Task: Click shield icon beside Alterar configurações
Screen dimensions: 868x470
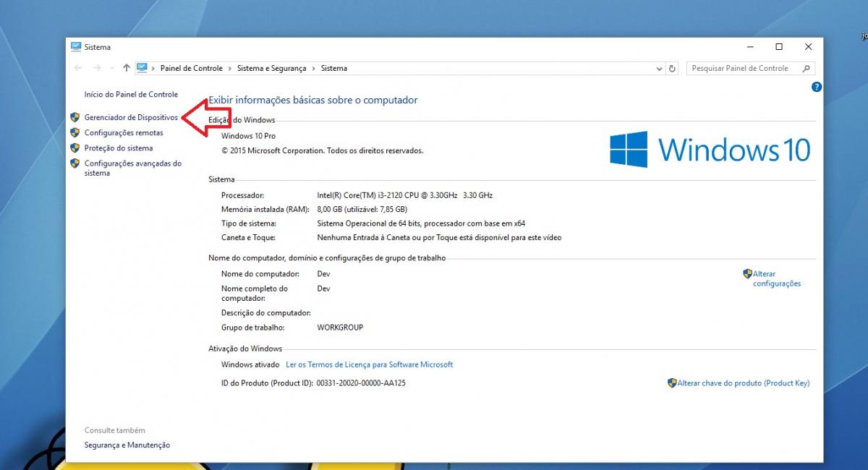Action: tap(747, 274)
